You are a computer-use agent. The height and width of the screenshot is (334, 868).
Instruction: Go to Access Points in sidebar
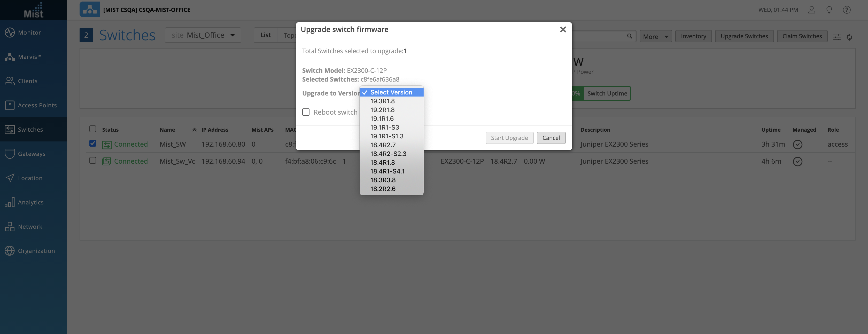pos(37,105)
